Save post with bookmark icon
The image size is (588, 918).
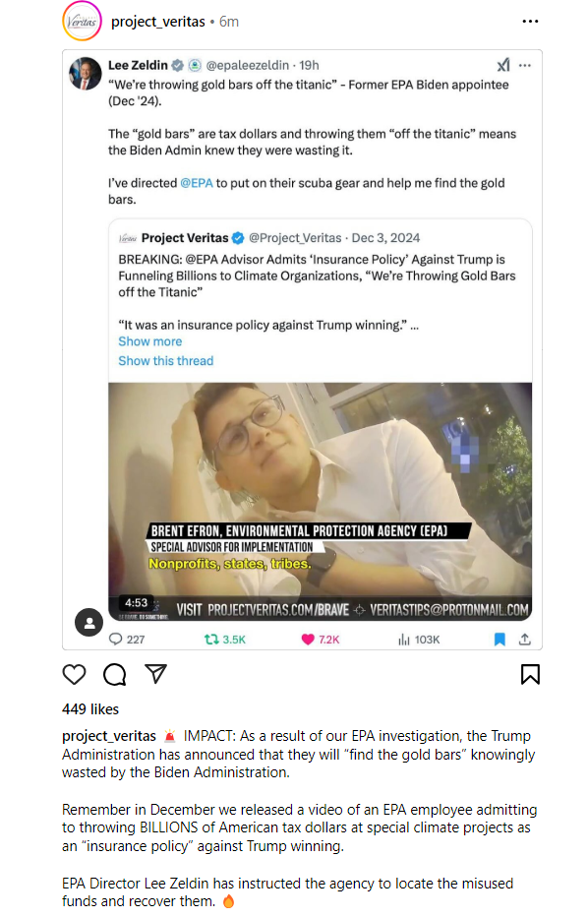click(x=530, y=674)
